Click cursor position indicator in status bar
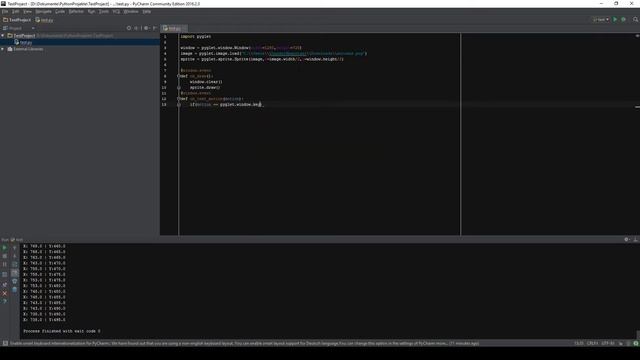640x360 pixels. [579, 343]
